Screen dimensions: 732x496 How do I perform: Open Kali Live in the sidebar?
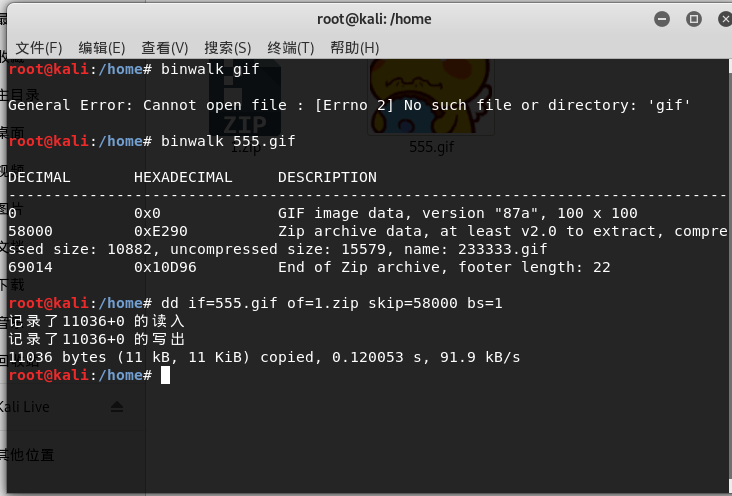tap(25, 407)
